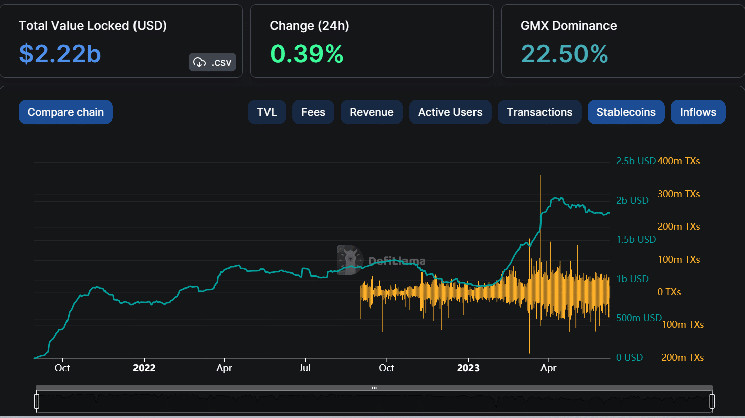
Task: Click the DefiLlama watermark logo on chart
Action: click(381, 260)
